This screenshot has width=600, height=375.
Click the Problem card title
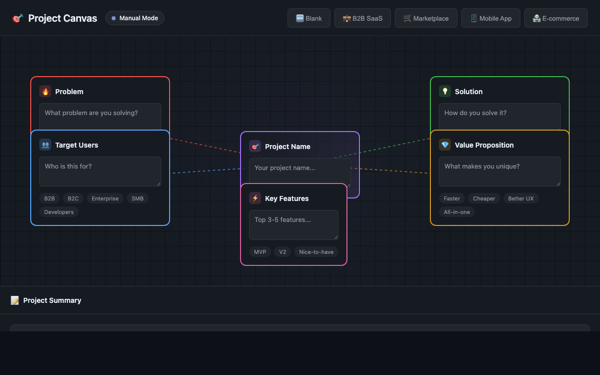[x=69, y=91]
